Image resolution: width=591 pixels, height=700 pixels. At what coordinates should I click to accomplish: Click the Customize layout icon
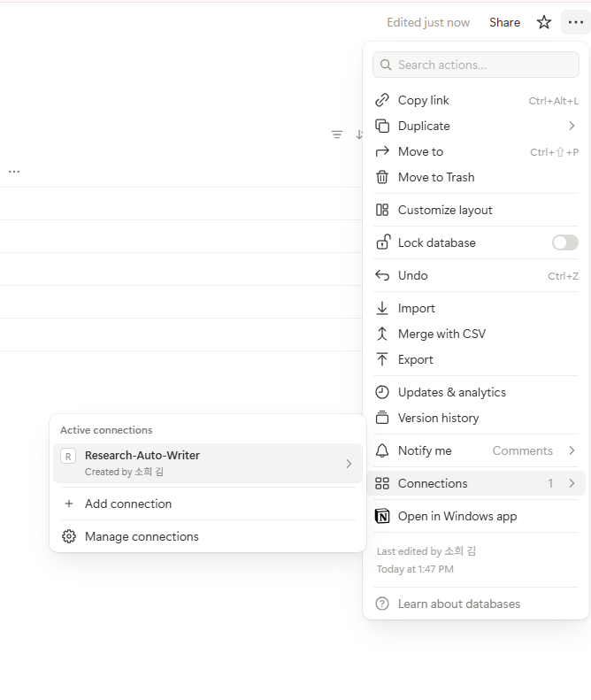pyautogui.click(x=382, y=210)
